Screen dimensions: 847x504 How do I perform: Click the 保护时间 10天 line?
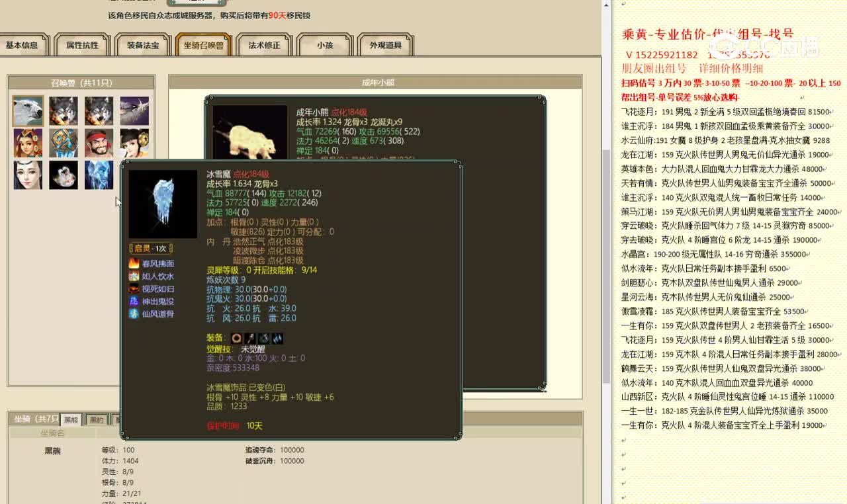click(x=234, y=425)
